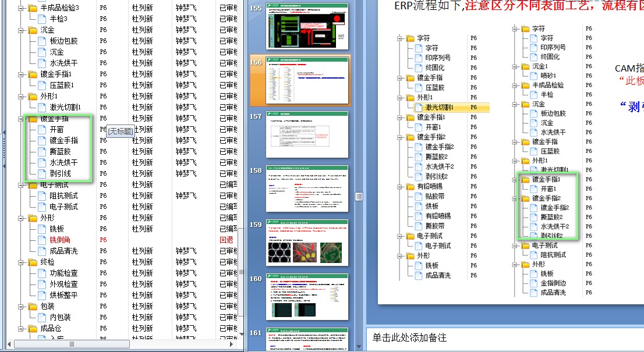The image size is (644, 352).
Task: Collapse the 电子测试 folder node
Action: pyautogui.click(x=20, y=185)
